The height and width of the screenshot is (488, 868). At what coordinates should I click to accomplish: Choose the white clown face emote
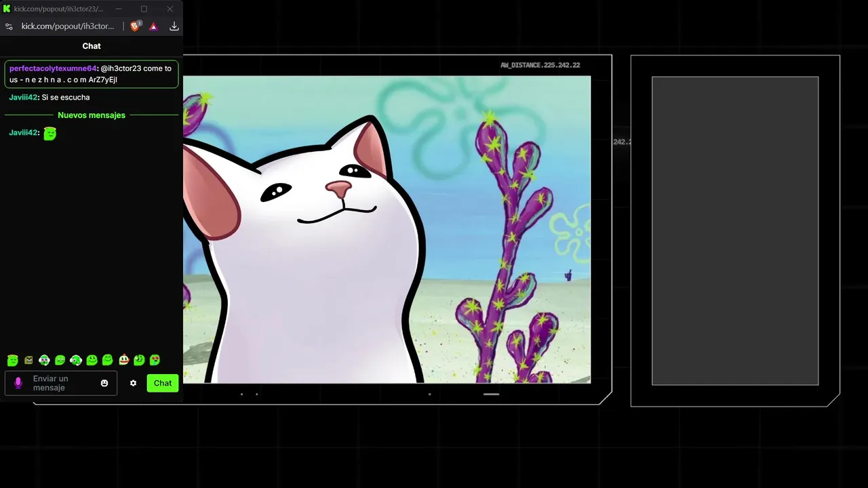click(x=123, y=360)
